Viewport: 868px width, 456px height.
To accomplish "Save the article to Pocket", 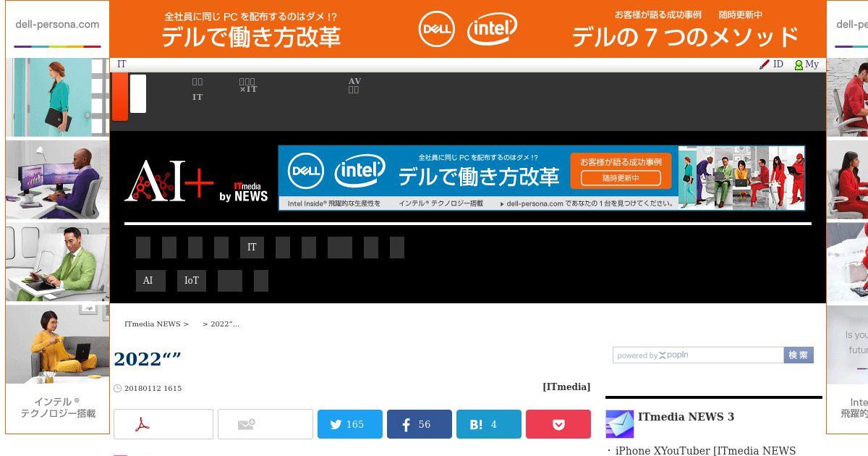I will click(558, 424).
